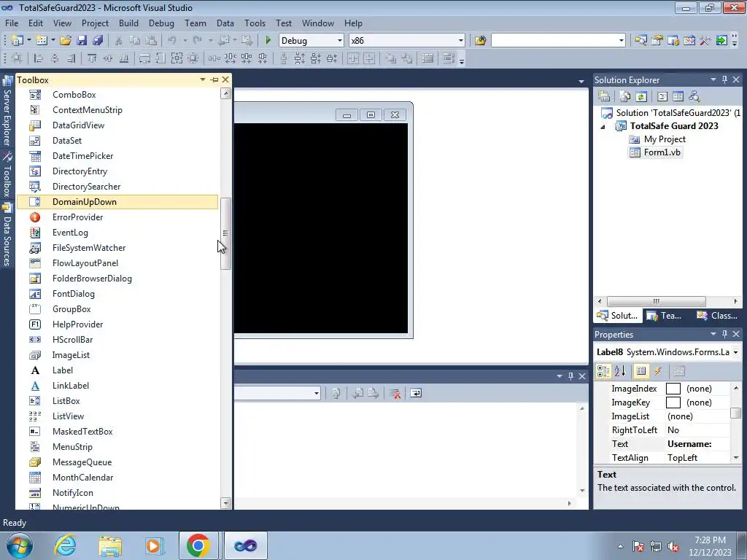
Task: Open the Start menu orb
Action: pyautogui.click(x=20, y=545)
